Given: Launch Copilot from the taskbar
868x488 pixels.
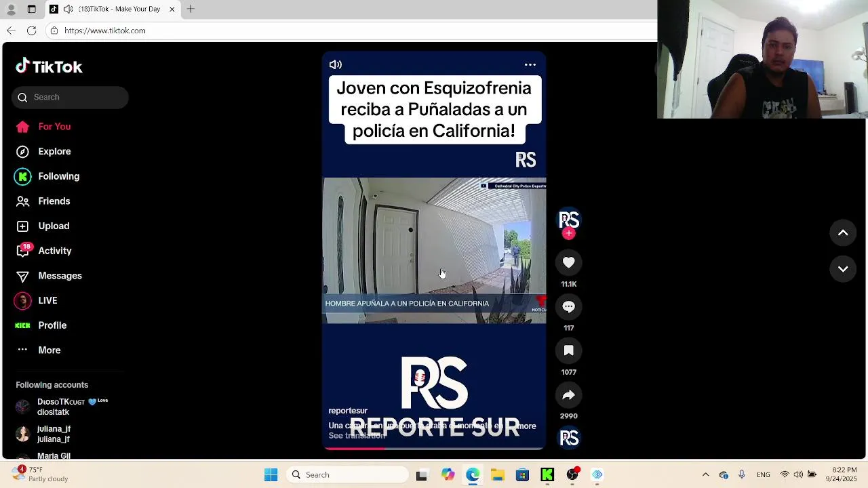Looking at the screenshot, I should (448, 475).
